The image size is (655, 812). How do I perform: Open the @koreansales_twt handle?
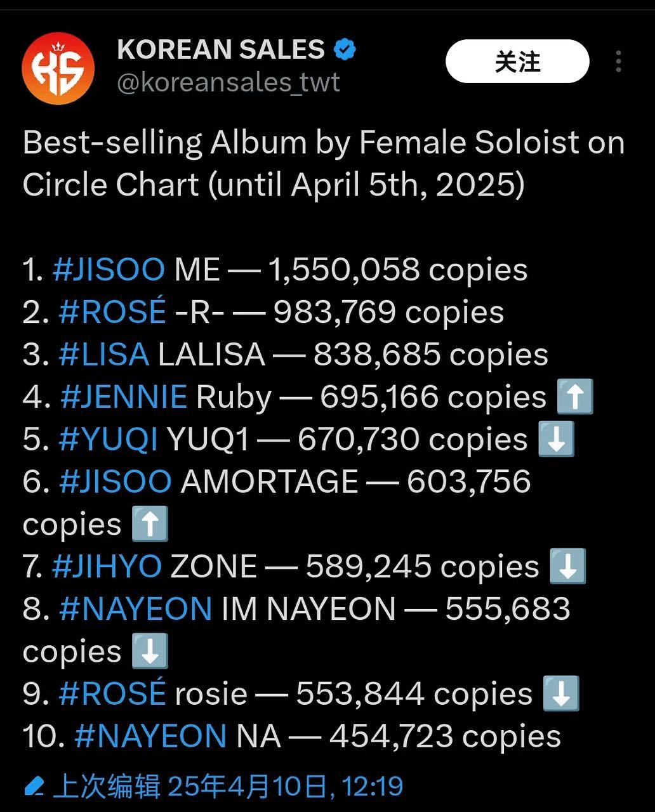click(x=228, y=82)
